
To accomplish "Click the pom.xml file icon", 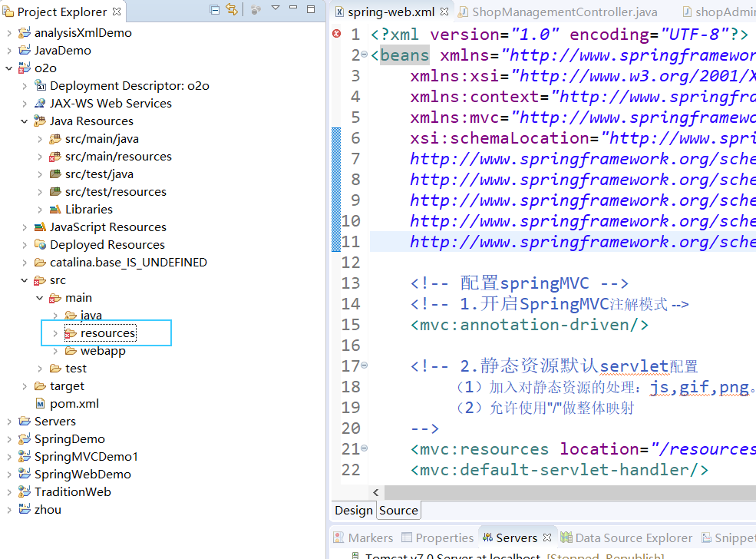I will tap(40, 404).
